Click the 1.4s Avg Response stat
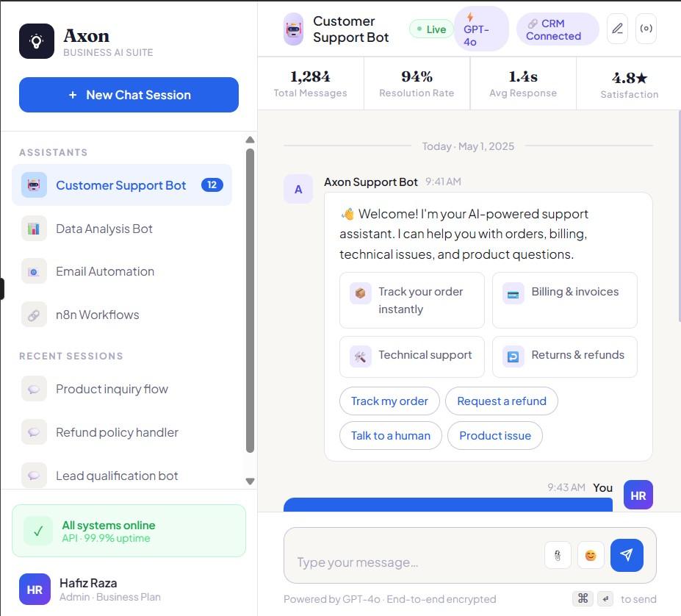The width and height of the screenshot is (681, 616). (x=523, y=84)
